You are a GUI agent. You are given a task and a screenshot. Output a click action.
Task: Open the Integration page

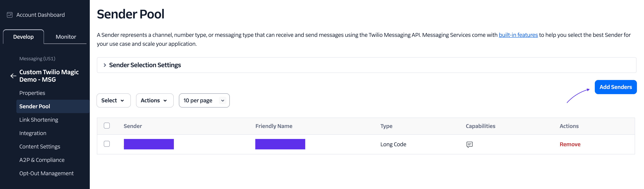(33, 133)
